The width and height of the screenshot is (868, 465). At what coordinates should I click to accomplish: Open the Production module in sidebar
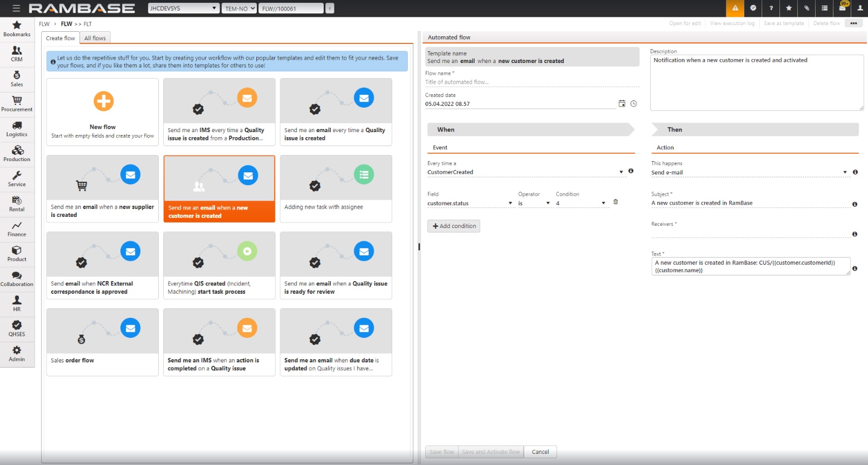pyautogui.click(x=17, y=154)
